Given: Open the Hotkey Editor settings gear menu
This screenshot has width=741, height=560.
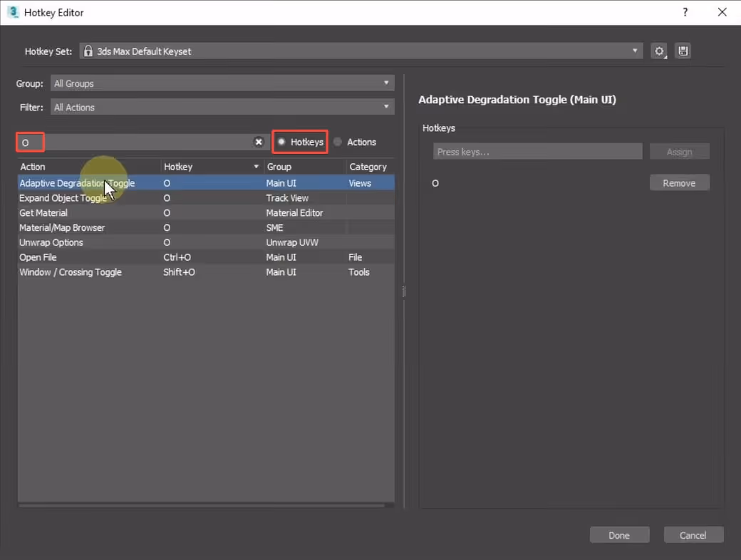Looking at the screenshot, I should pos(658,51).
